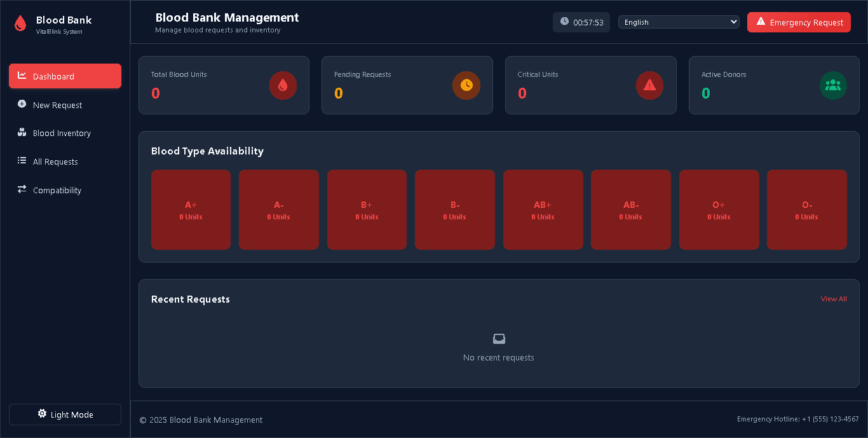The image size is (868, 438).
Task: Click the Dashboard chart icon in sidebar
Action: [x=21, y=76]
